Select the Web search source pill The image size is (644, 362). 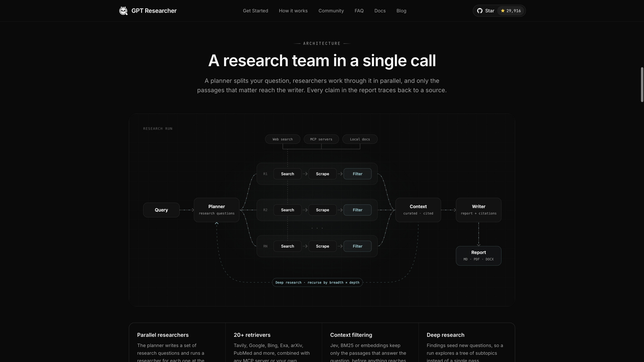pyautogui.click(x=282, y=139)
